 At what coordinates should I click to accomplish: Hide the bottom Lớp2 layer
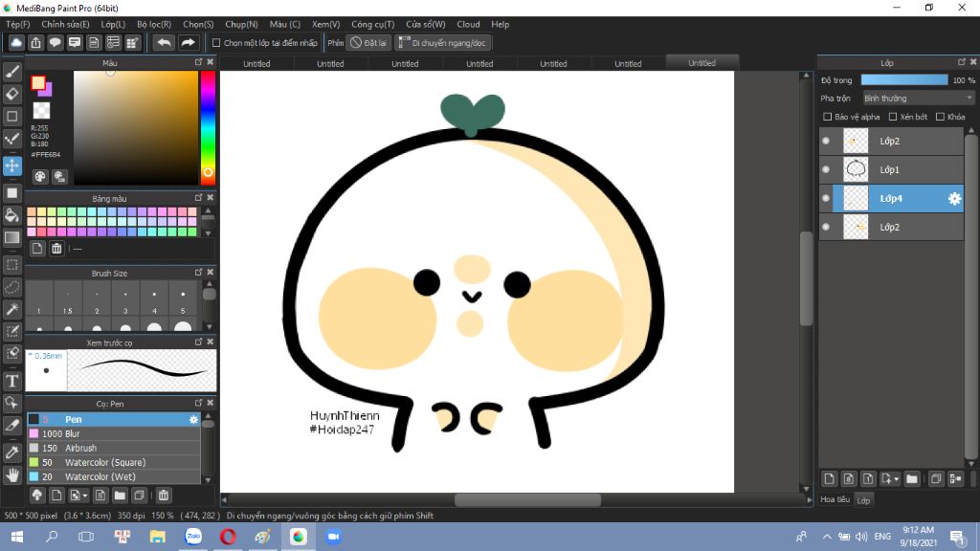point(826,227)
